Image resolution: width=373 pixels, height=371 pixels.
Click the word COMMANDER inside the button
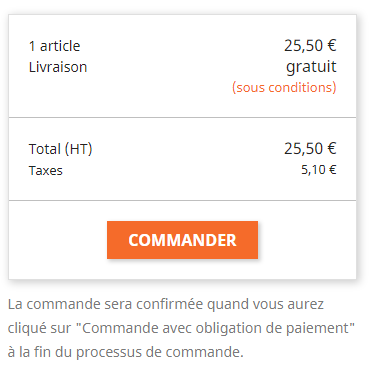coord(182,240)
